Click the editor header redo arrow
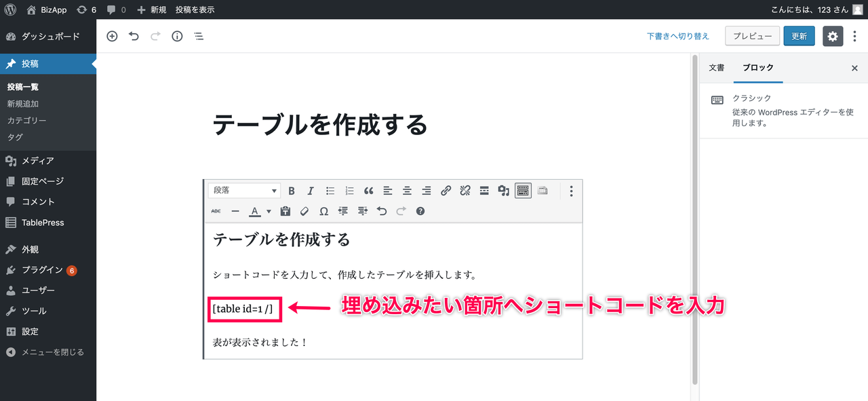This screenshot has width=868, height=401. (x=155, y=37)
